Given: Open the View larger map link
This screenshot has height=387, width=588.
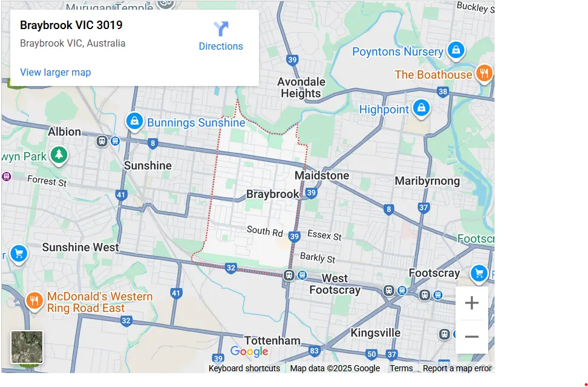Looking at the screenshot, I should click(55, 72).
